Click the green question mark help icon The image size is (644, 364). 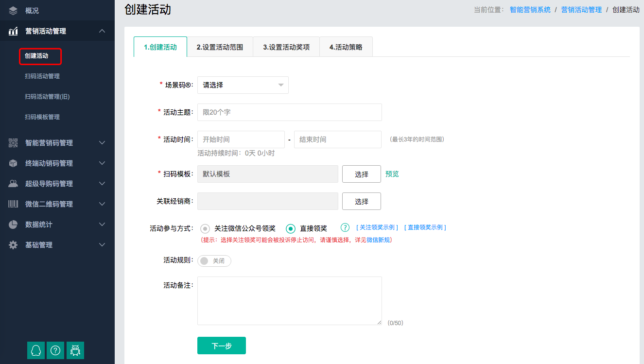(345, 227)
